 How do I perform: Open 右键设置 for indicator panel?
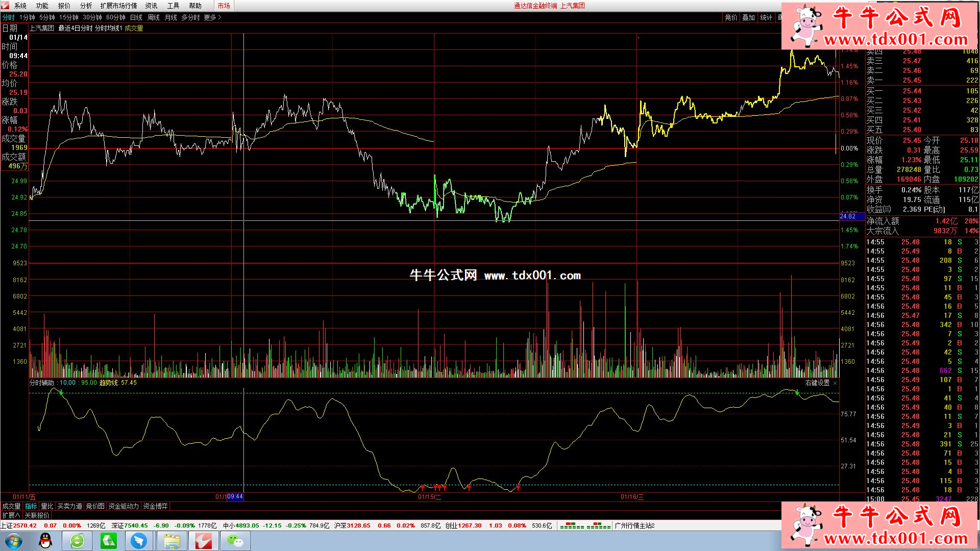pyautogui.click(x=817, y=383)
